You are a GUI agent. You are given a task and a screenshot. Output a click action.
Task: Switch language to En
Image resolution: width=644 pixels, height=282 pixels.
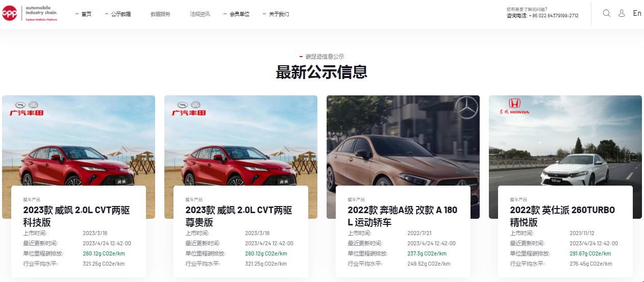click(x=637, y=13)
